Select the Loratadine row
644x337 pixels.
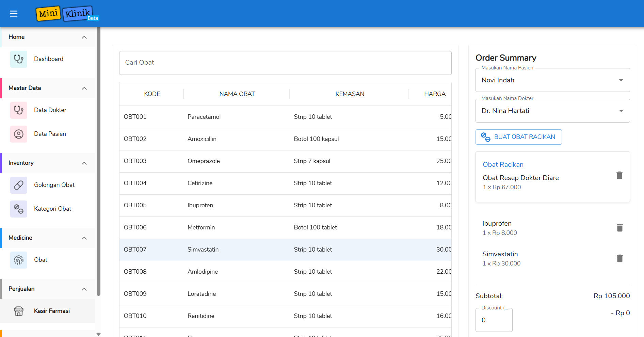[x=285, y=294]
